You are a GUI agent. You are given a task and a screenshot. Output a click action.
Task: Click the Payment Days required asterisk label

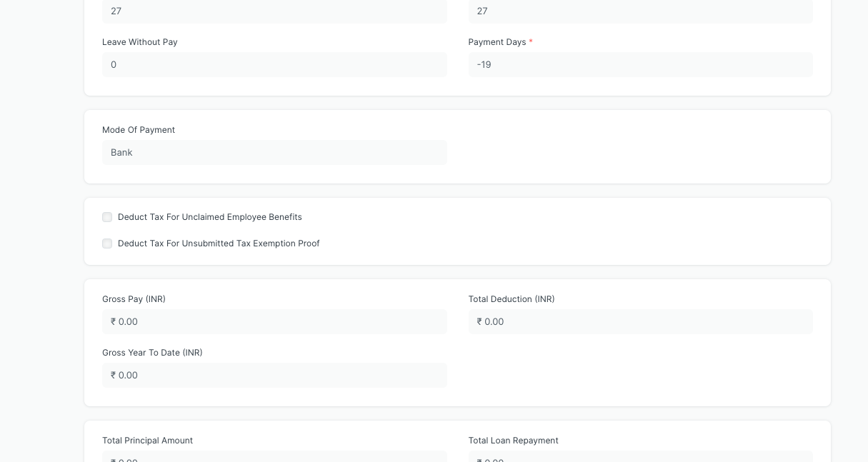click(x=531, y=42)
